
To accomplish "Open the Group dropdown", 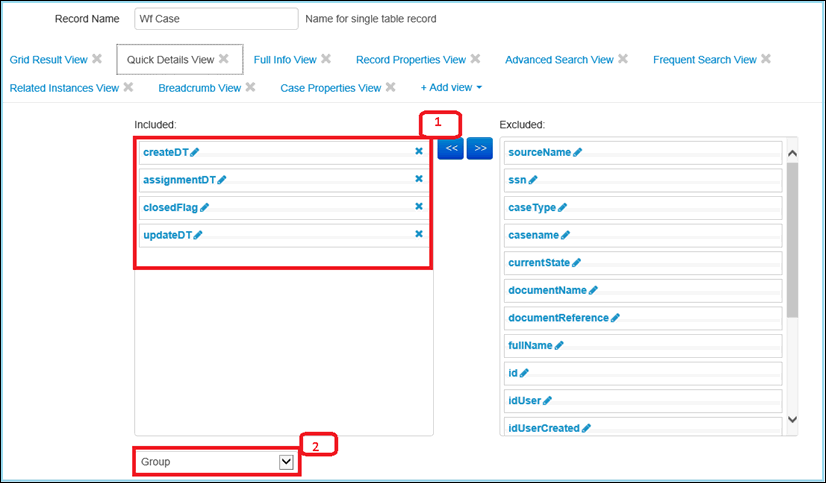I will click(285, 462).
